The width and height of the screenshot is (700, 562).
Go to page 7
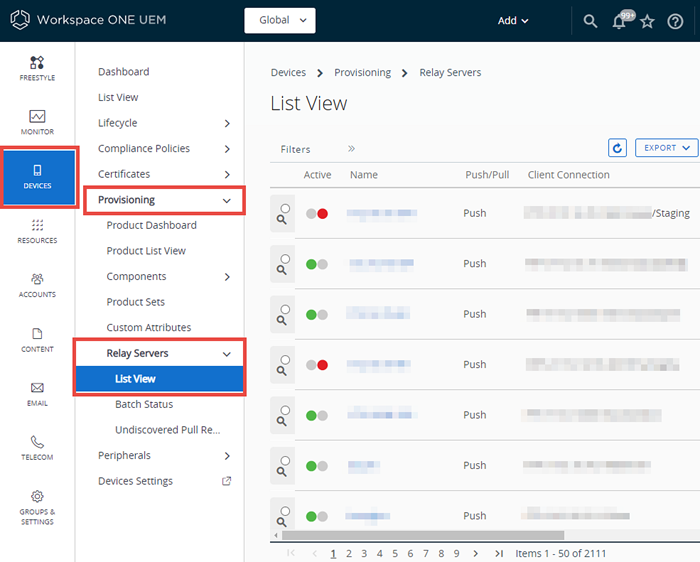(x=425, y=554)
